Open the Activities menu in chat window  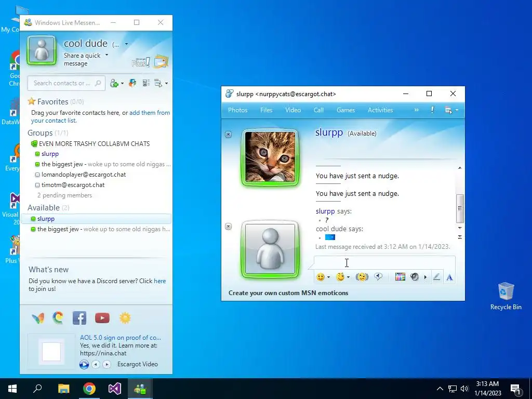pyautogui.click(x=380, y=110)
